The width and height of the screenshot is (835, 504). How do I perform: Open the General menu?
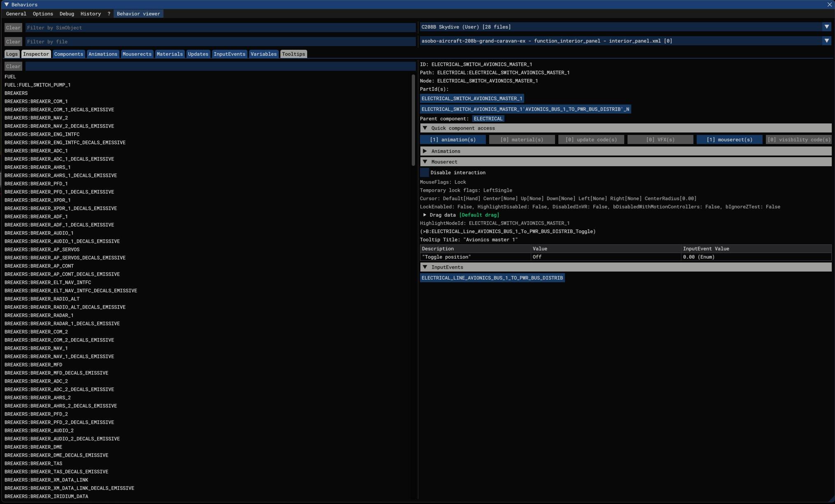(x=16, y=14)
